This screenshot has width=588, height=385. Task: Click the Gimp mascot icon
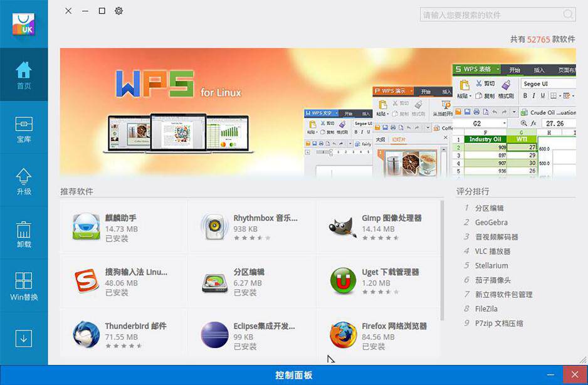[342, 226]
